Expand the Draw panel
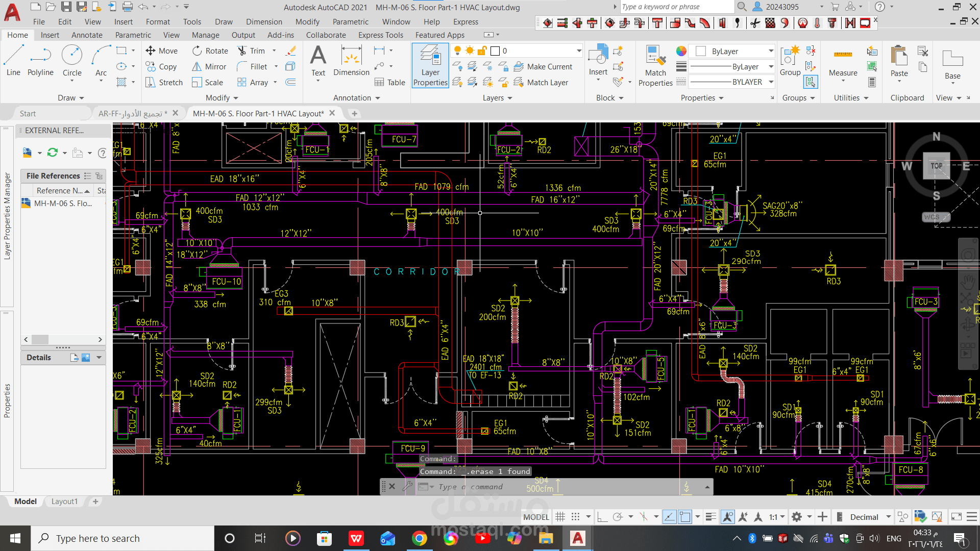This screenshot has height=551, width=980. click(70, 97)
